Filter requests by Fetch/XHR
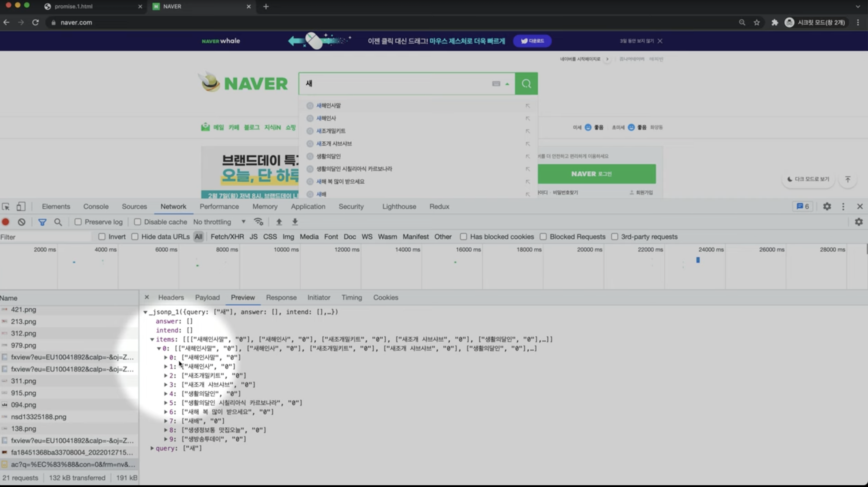This screenshot has height=487, width=868. pos(227,237)
